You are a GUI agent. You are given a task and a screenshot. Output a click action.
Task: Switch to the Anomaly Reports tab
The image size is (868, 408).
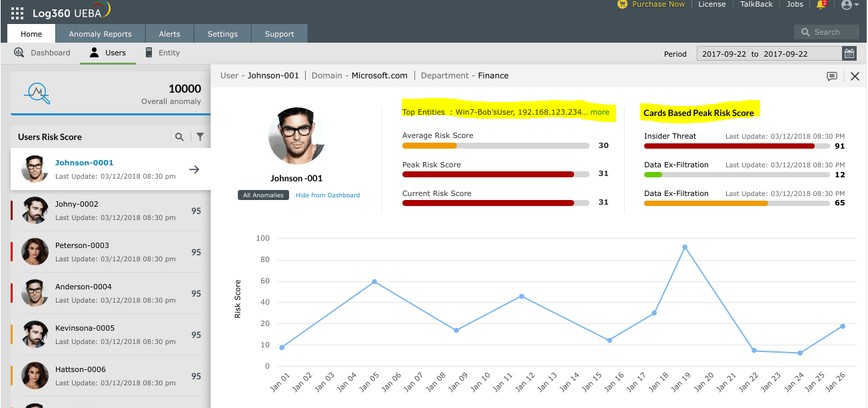[100, 33]
